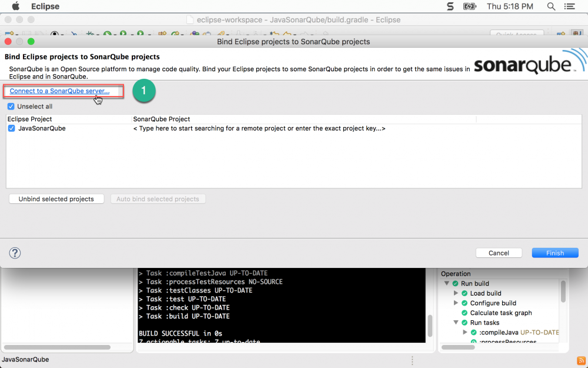
Task: Click 'Unbind selected projects' button
Action: 56,199
